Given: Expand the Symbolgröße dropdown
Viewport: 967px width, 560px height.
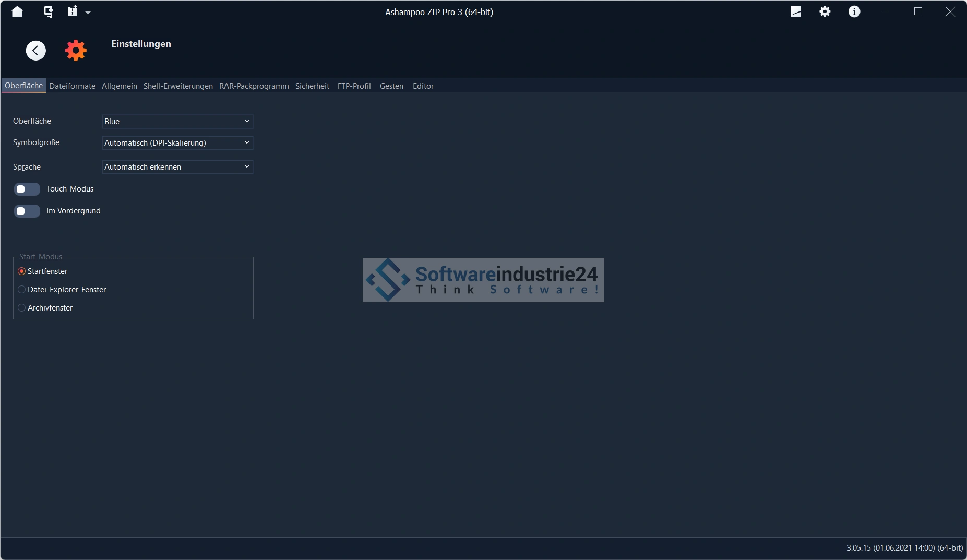Looking at the screenshot, I should coord(177,143).
